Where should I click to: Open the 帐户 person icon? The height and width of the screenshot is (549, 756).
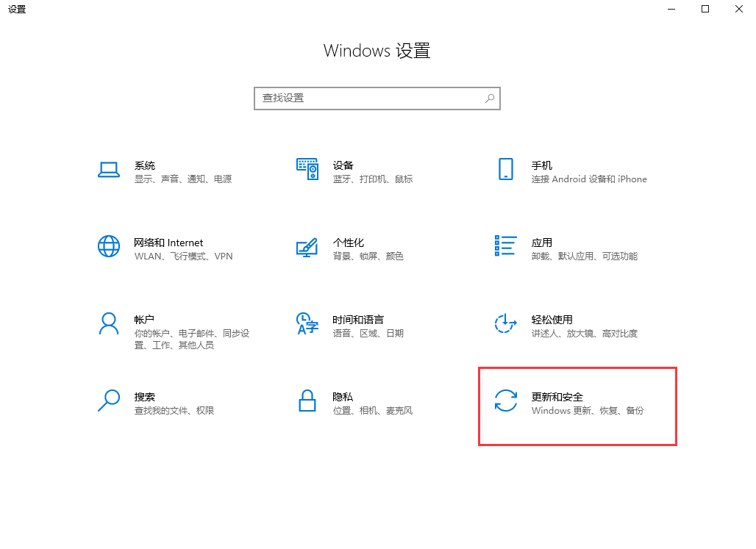tap(109, 323)
